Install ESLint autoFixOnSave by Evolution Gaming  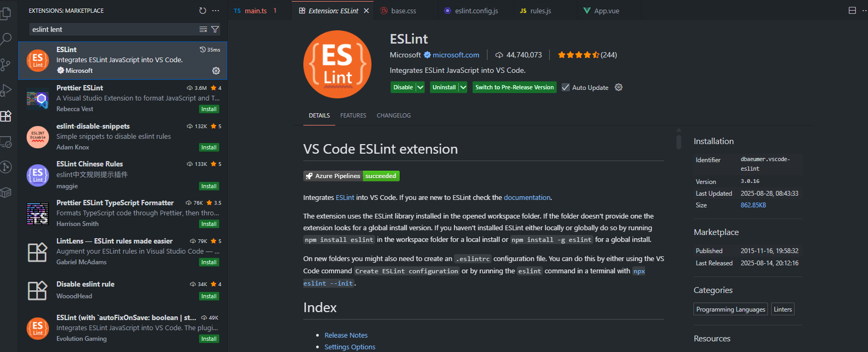pyautogui.click(x=209, y=339)
